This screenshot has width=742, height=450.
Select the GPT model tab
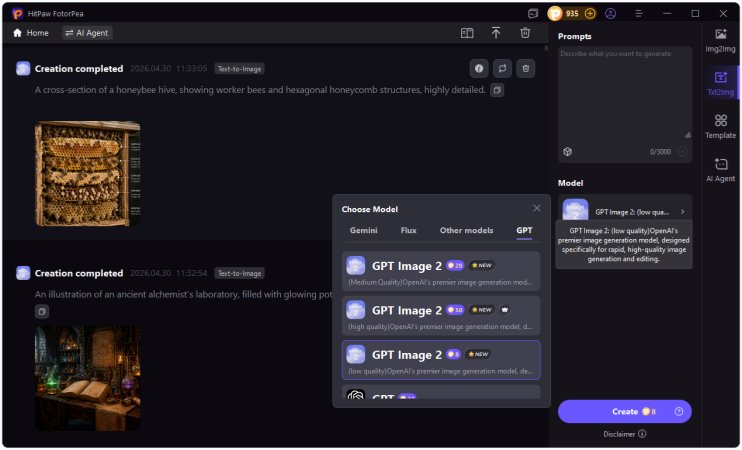pos(524,230)
